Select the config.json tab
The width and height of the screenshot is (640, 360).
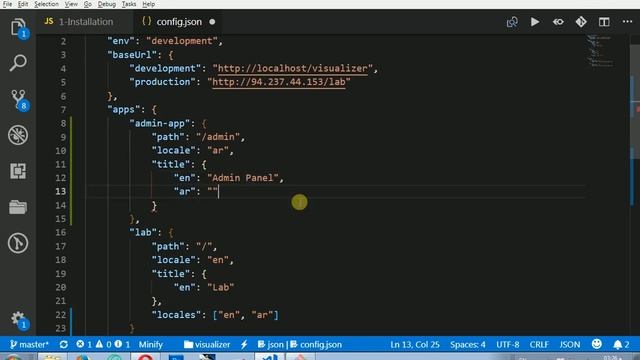coord(179,22)
